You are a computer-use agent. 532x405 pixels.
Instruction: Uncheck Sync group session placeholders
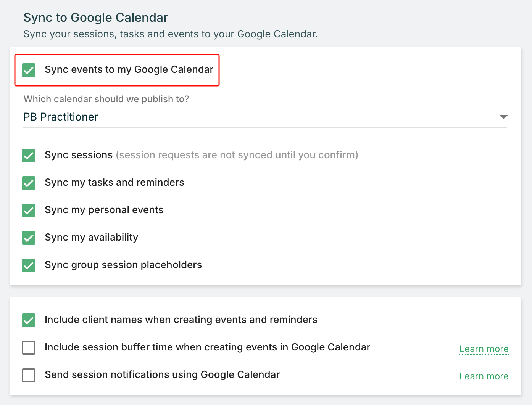click(x=29, y=265)
